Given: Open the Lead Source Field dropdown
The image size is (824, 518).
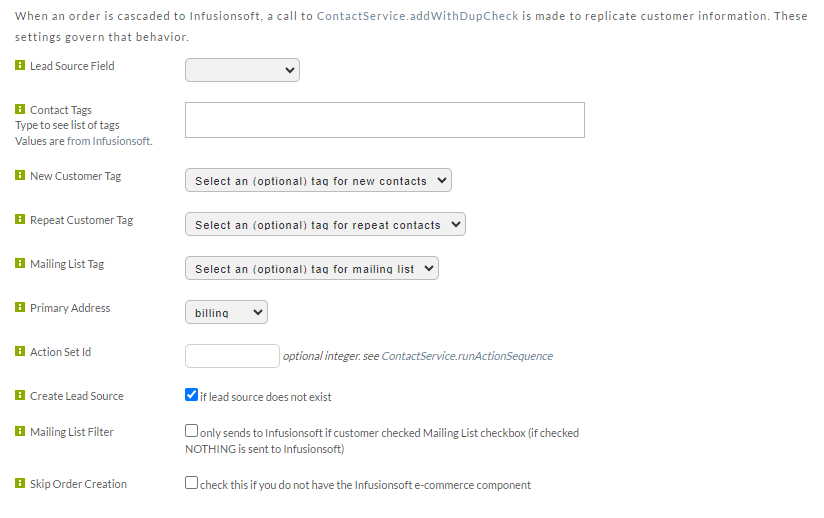Looking at the screenshot, I should [242, 70].
